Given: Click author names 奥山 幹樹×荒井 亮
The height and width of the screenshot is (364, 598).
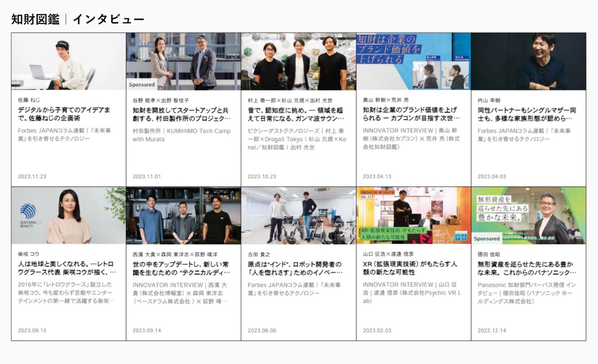Looking at the screenshot, I should tap(386, 100).
